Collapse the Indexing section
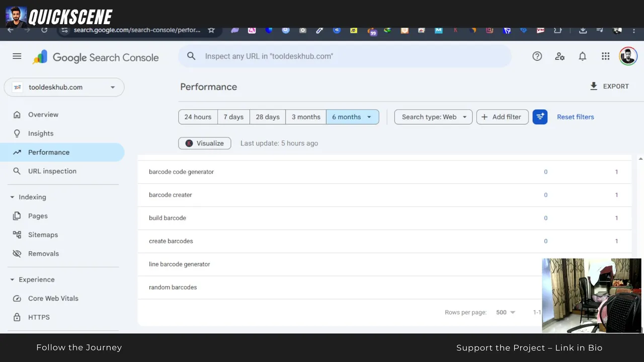Image resolution: width=644 pixels, height=362 pixels. point(13,197)
